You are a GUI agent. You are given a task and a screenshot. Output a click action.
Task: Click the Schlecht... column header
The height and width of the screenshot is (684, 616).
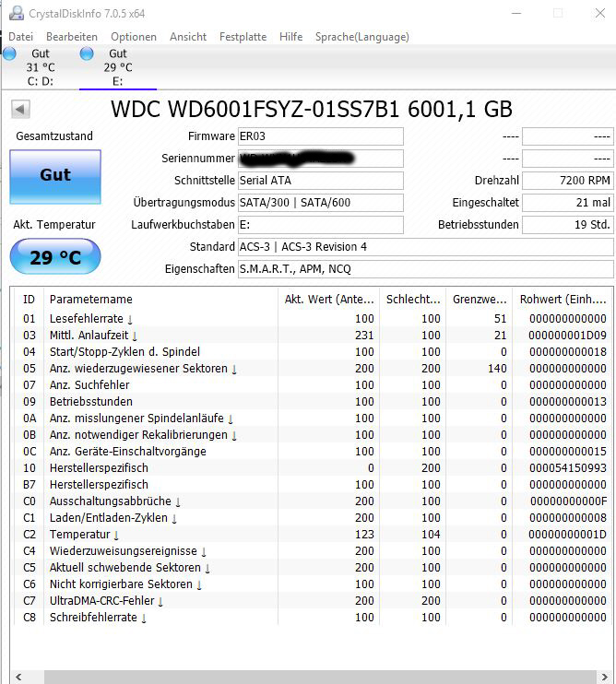413,300
